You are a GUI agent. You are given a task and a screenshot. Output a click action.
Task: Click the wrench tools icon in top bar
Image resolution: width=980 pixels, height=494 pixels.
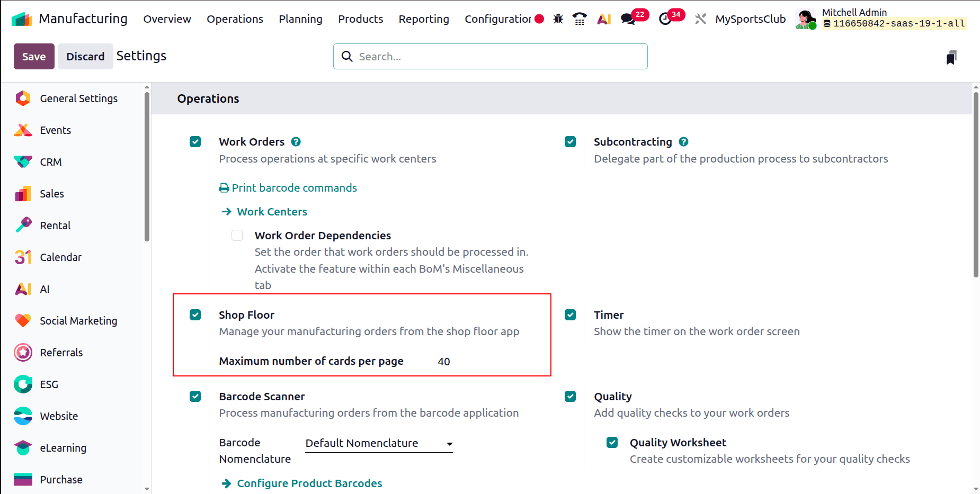point(700,19)
